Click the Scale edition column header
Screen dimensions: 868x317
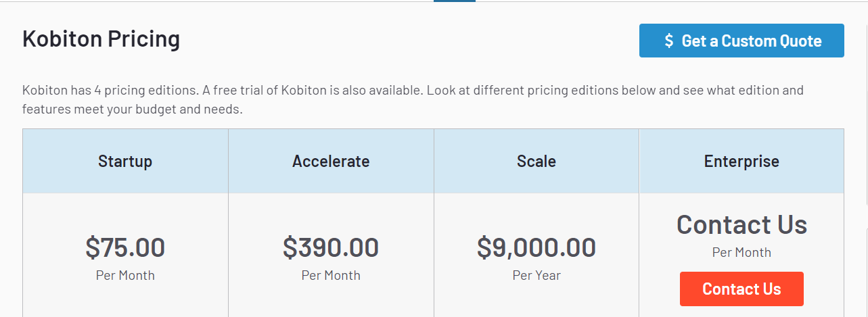pyautogui.click(x=536, y=162)
